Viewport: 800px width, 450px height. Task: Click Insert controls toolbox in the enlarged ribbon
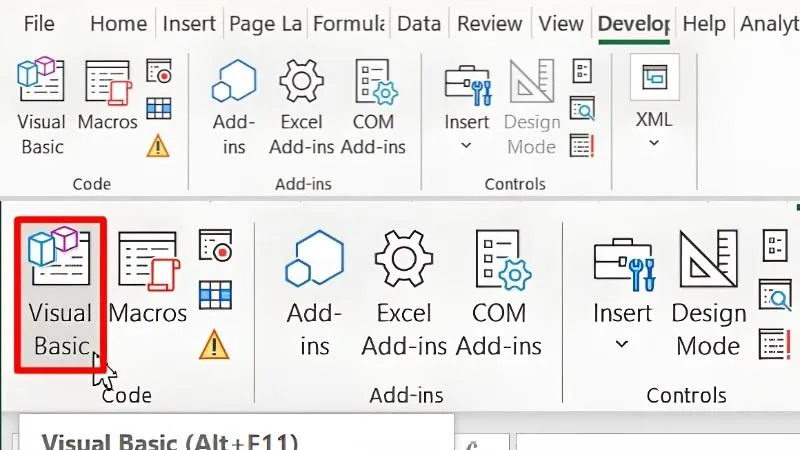click(x=623, y=265)
